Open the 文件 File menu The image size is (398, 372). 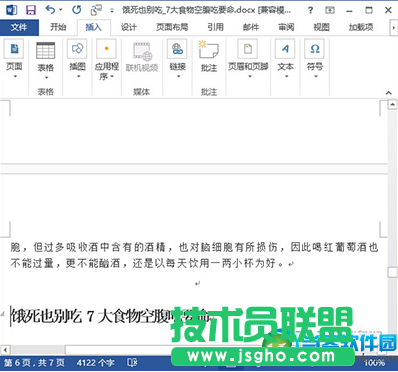19,27
